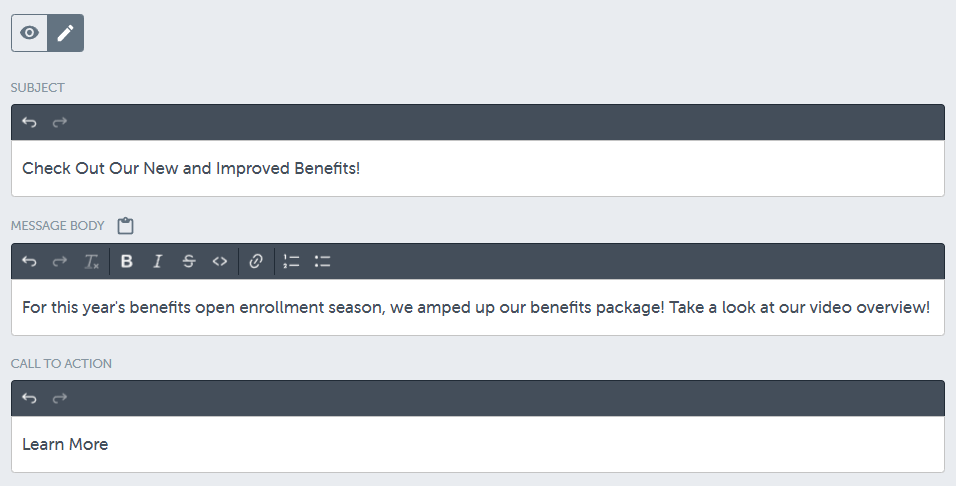Apply strikethrough to message text
The height and width of the screenshot is (486, 956).
tap(188, 261)
